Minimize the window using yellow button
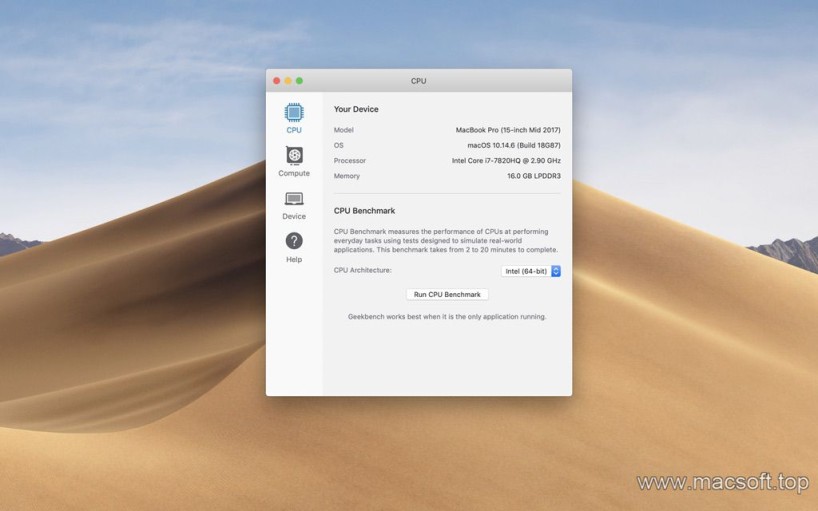This screenshot has width=818, height=511. (x=288, y=80)
